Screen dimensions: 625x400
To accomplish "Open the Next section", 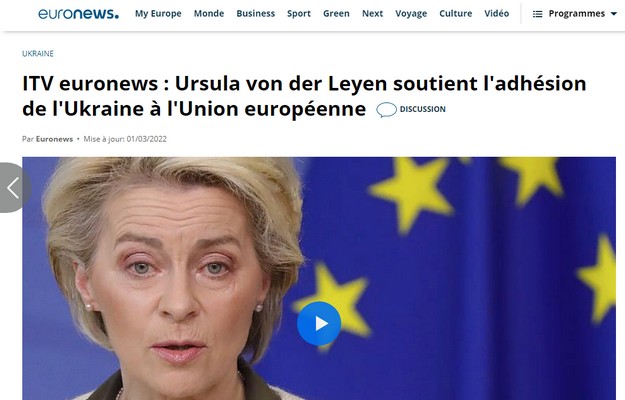I will [x=372, y=14].
